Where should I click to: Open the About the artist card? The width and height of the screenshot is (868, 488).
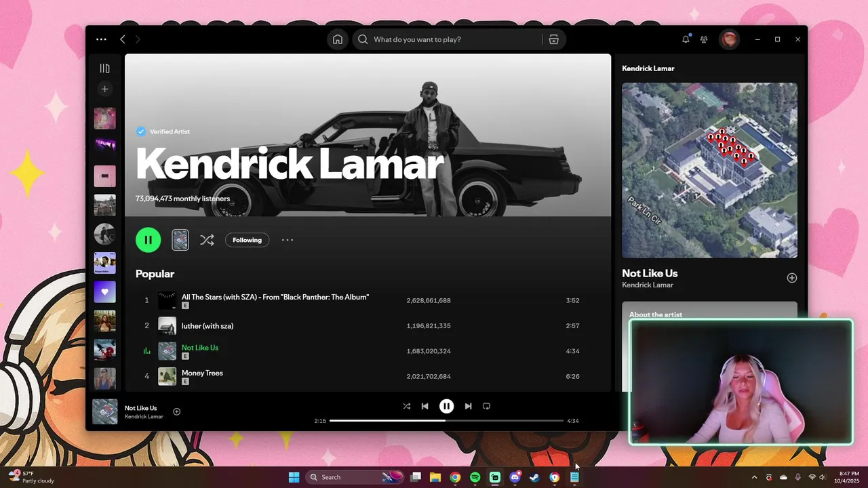click(709, 346)
